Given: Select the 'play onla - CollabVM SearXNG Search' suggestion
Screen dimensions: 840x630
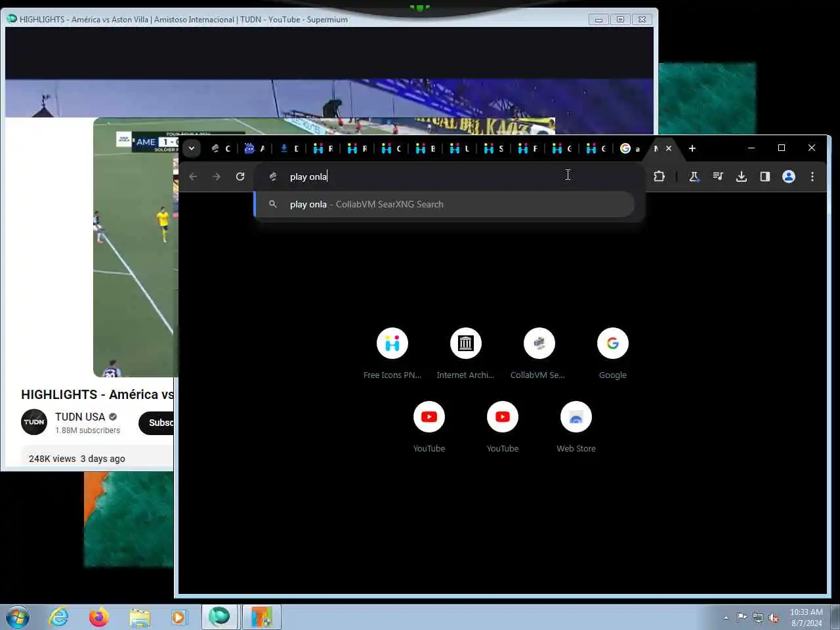Looking at the screenshot, I should coord(444,204).
